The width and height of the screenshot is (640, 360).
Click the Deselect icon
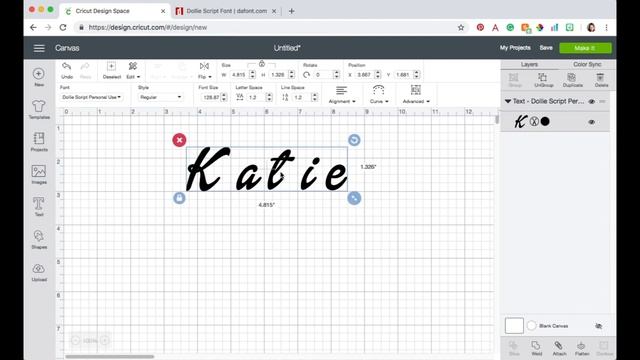tap(111, 66)
